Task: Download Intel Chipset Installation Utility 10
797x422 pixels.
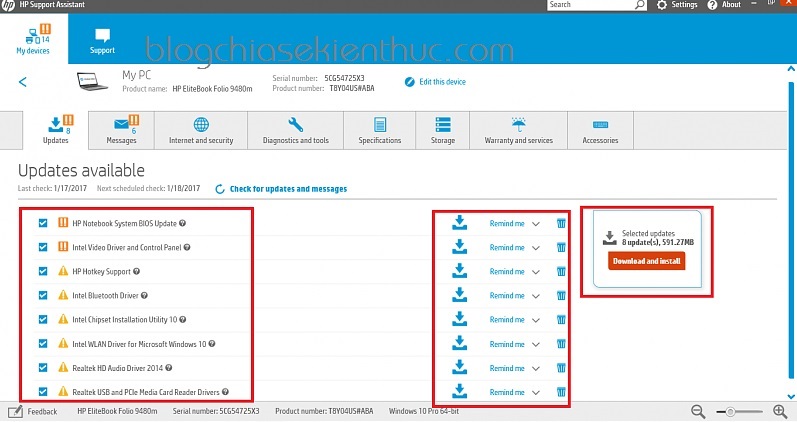Action: pos(459,319)
